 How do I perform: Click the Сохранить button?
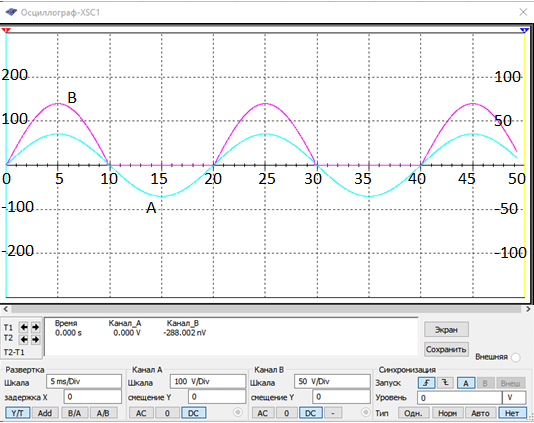(x=446, y=349)
